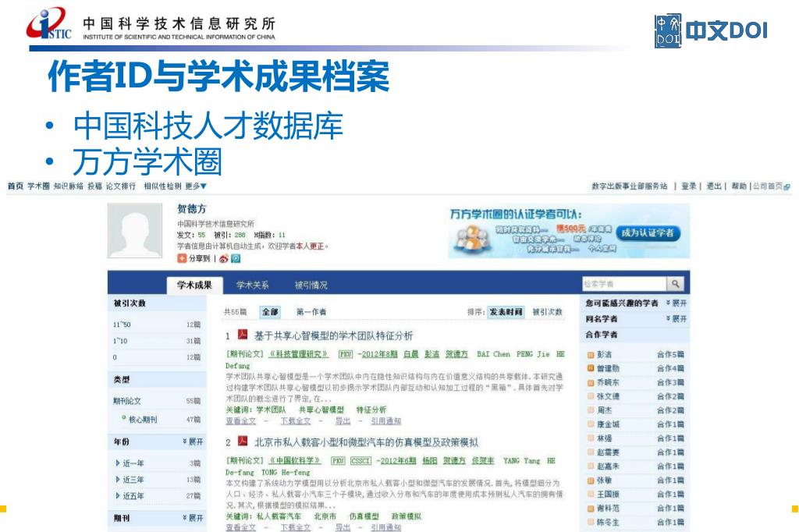Open the 更多 dropdown in top navigation
Screen dimensions: 799x532
tap(196, 186)
